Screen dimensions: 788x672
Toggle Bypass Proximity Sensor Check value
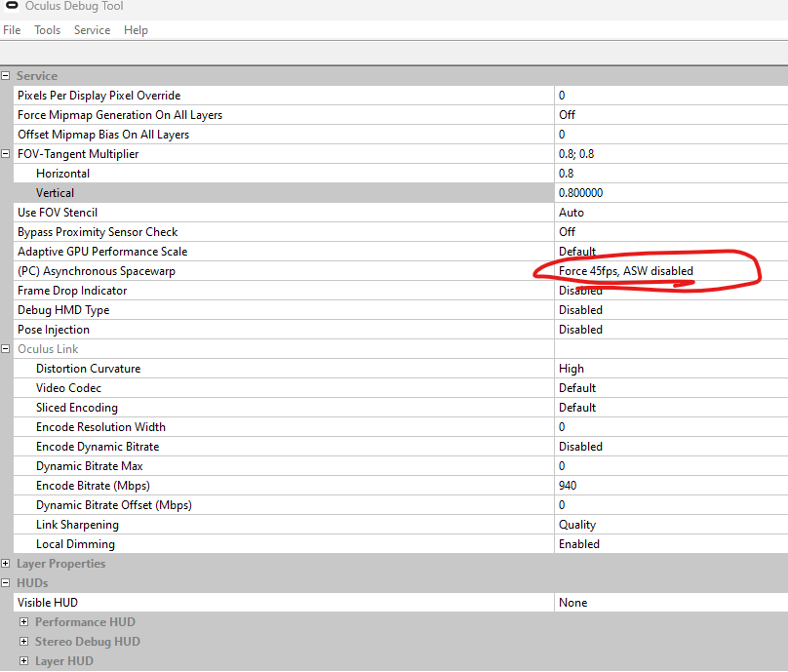coord(671,232)
